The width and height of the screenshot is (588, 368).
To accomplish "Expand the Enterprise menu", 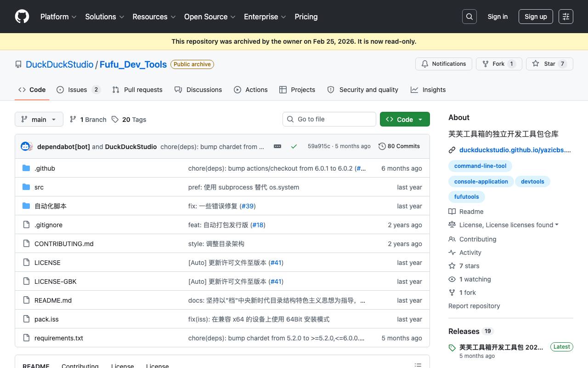I will pos(265,17).
